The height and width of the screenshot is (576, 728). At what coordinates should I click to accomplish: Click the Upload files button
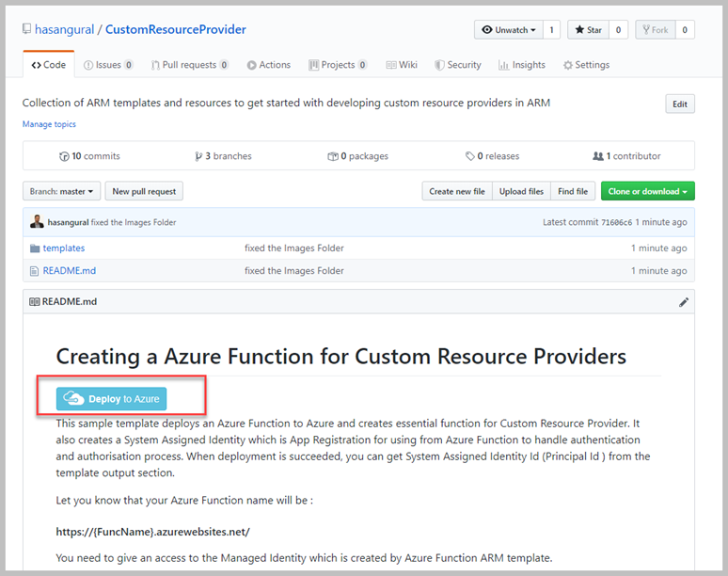[x=521, y=191]
